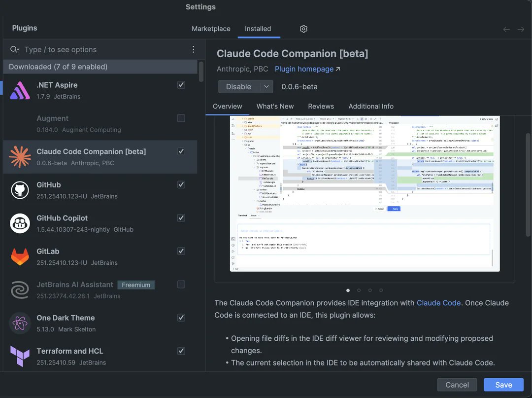Screen dimensions: 532x398
Task: Click the 0.0.6-beta version label
Action: tap(299, 87)
